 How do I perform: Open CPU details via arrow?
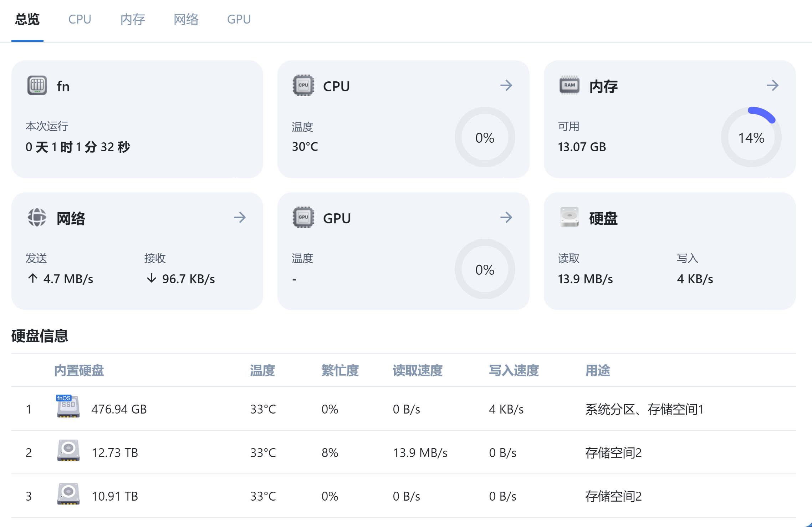(506, 85)
